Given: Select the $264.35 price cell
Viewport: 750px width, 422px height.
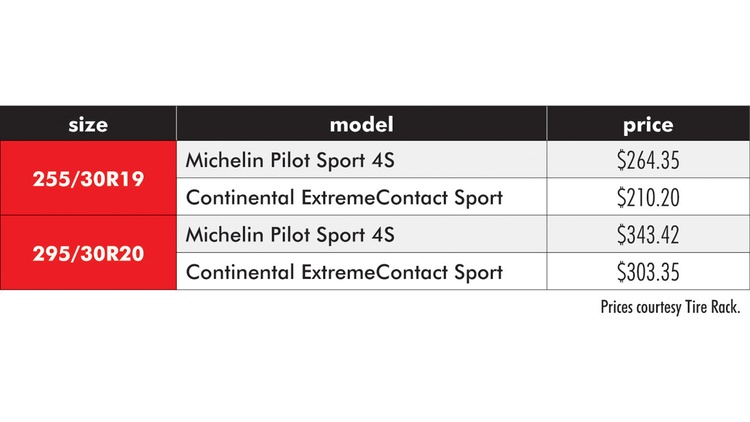Looking at the screenshot, I should (x=647, y=160).
